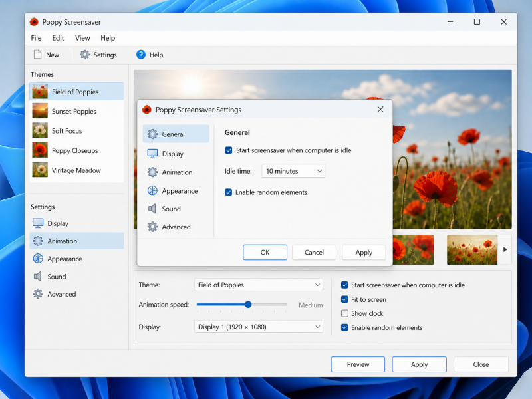Switch to Animation label in Settings dialog
The width and height of the screenshot is (532, 399).
177,172
